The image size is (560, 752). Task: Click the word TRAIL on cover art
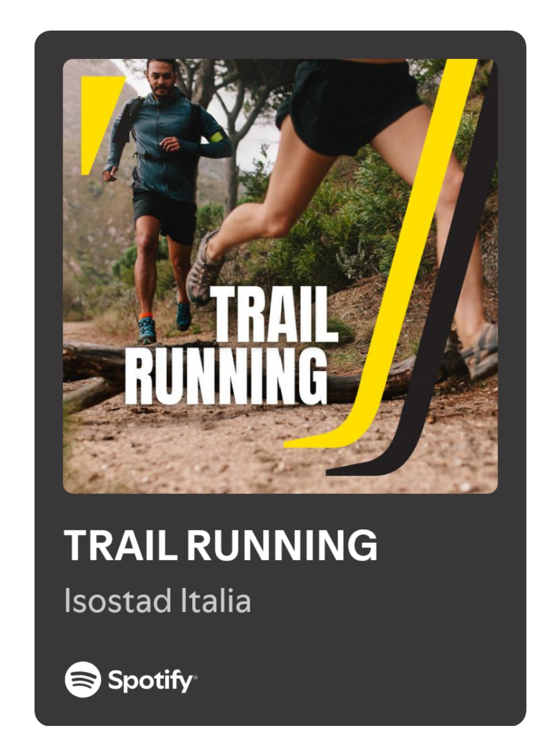[275, 316]
